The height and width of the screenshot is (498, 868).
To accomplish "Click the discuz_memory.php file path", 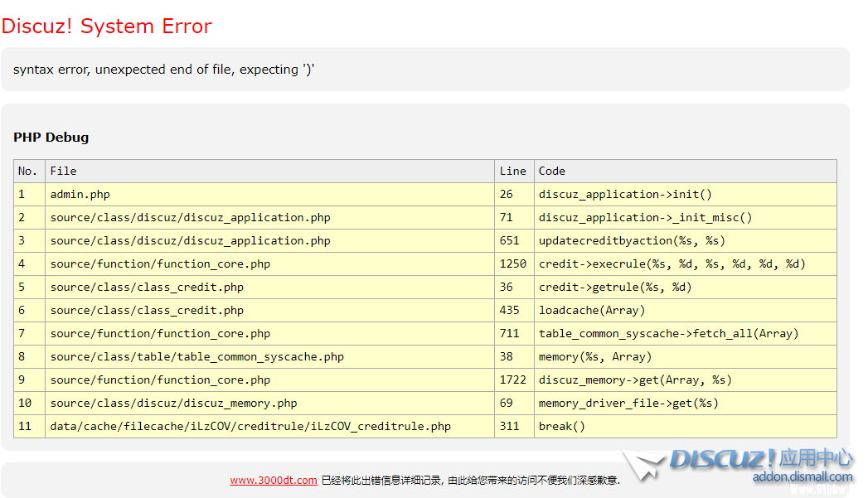I will click(173, 403).
